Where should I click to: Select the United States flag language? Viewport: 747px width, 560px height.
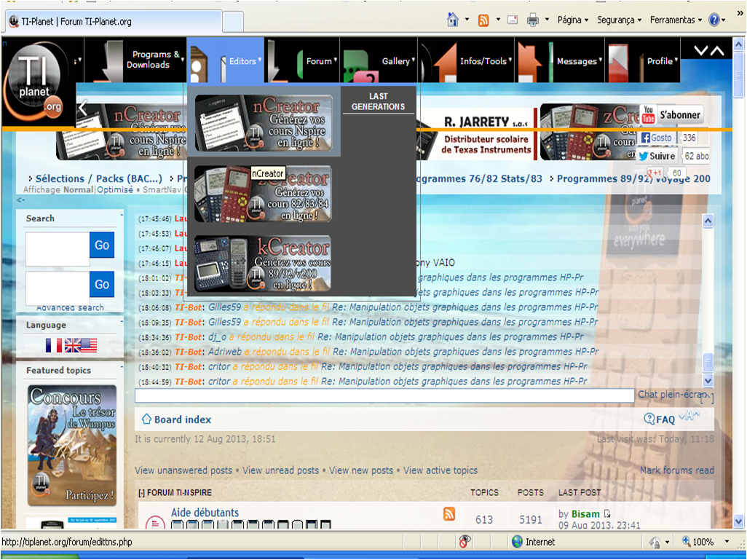89,345
